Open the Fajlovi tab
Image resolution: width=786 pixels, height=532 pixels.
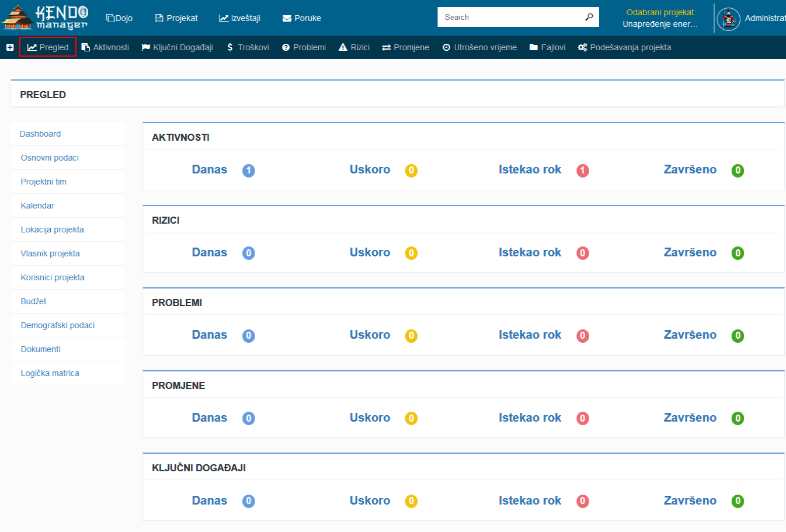(x=547, y=47)
